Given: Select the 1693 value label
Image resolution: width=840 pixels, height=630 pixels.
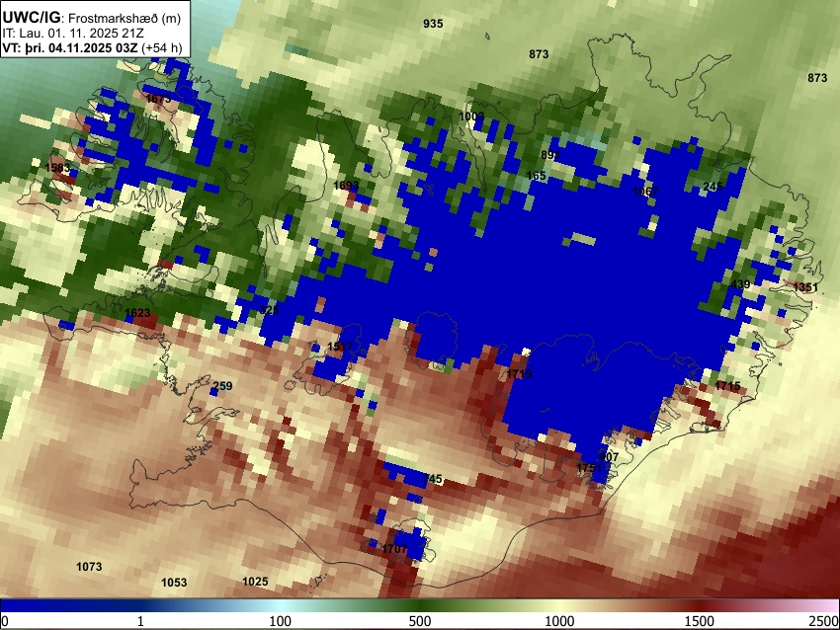Looking at the screenshot, I should tap(346, 186).
